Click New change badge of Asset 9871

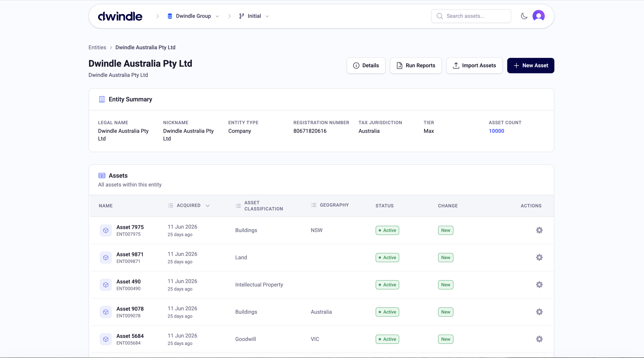446,258
